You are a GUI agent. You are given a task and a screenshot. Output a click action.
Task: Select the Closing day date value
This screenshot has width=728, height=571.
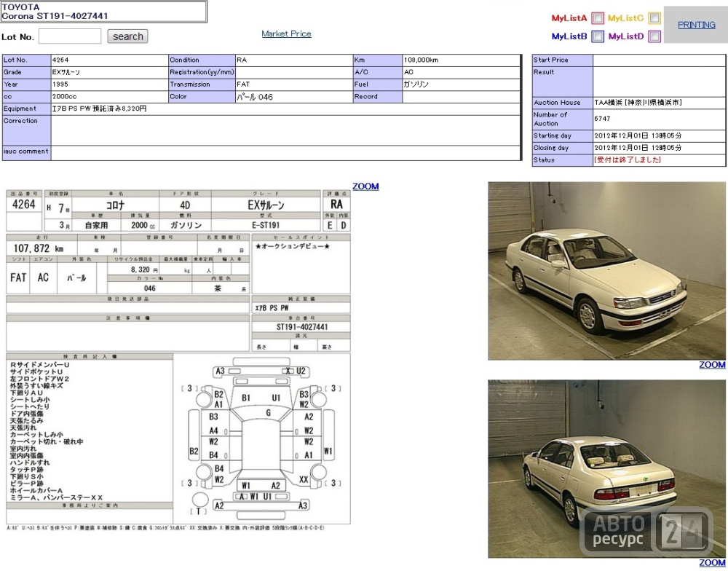pyautogui.click(x=638, y=147)
